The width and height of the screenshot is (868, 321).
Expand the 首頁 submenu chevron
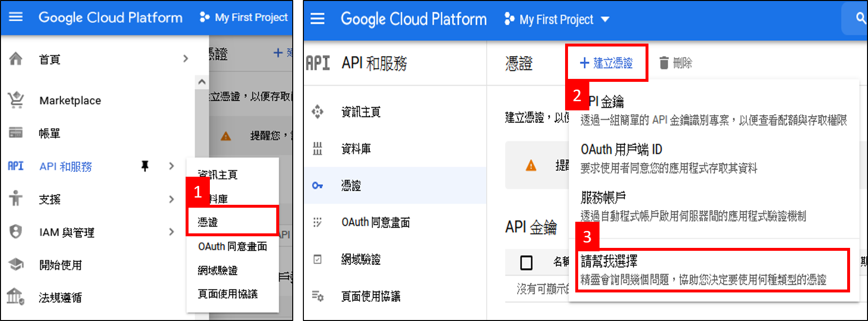coord(185,59)
